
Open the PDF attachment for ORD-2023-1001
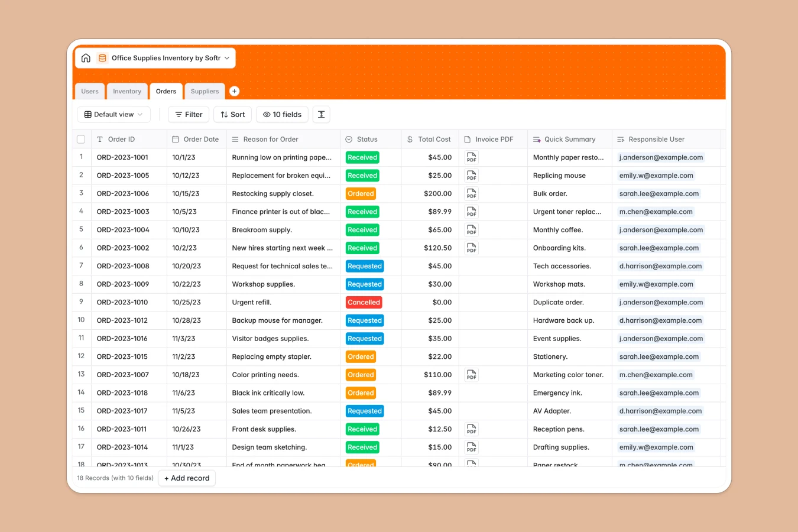(x=471, y=157)
